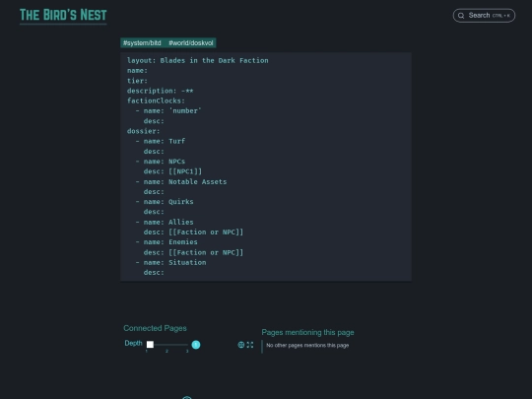The image size is (532, 399).
Task: Click the '[[Faction or NPC]]' under Enemies
Action: 206,252
